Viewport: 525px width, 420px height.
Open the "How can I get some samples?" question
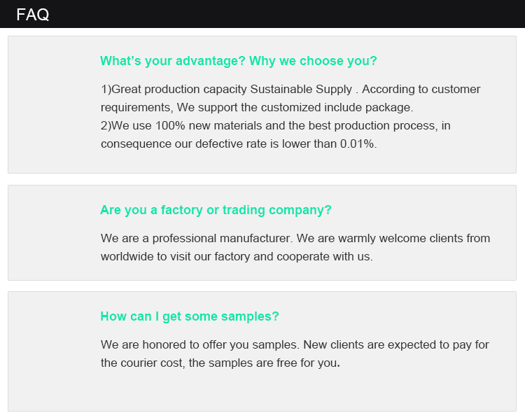(x=190, y=316)
